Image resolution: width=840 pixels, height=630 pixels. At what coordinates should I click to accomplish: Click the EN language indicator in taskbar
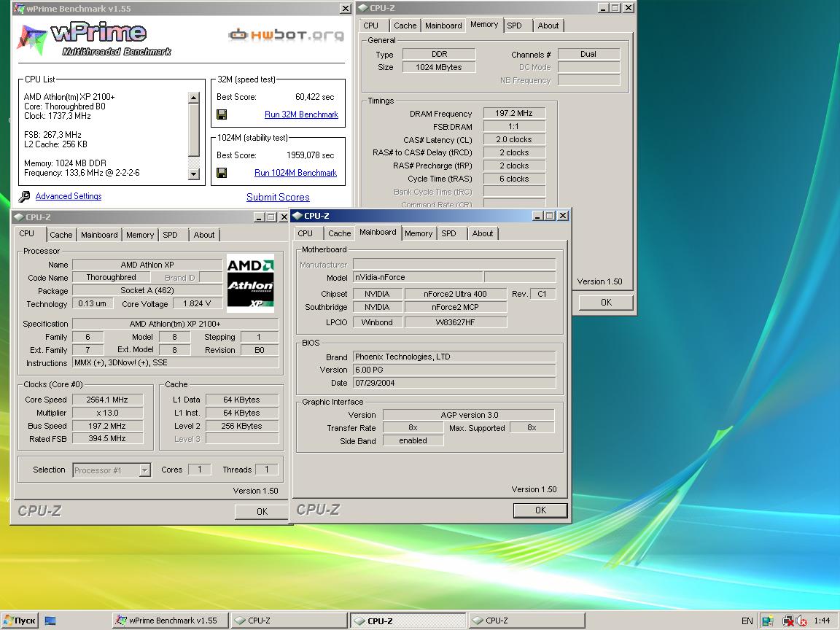tap(747, 621)
